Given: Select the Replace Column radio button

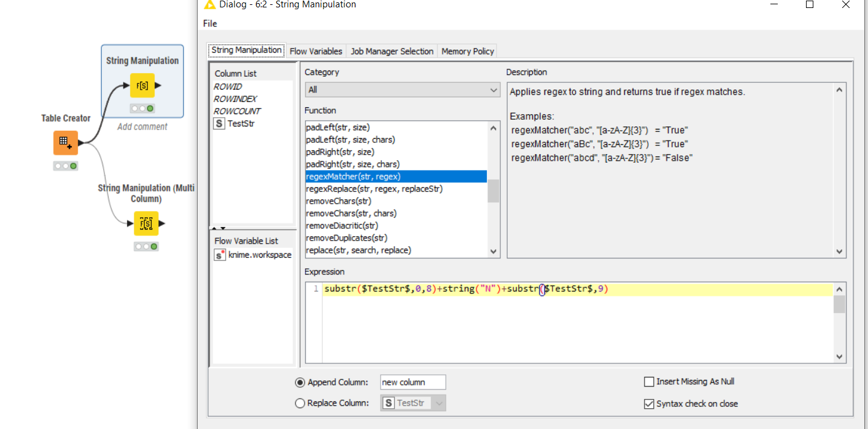Looking at the screenshot, I should [300, 403].
